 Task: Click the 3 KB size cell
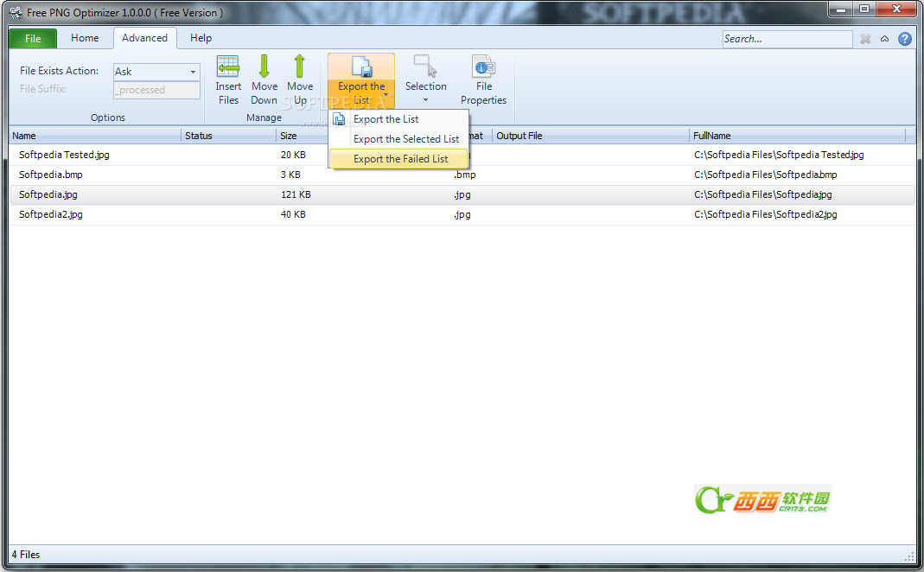click(290, 175)
